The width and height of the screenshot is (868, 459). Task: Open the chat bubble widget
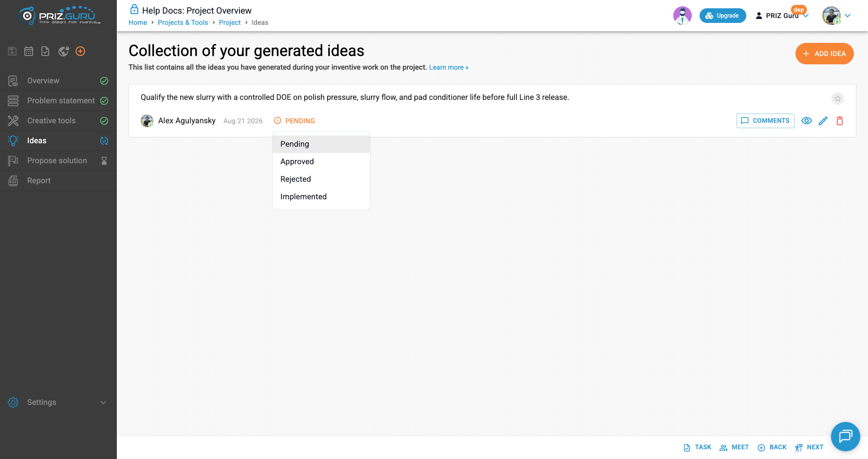click(846, 436)
